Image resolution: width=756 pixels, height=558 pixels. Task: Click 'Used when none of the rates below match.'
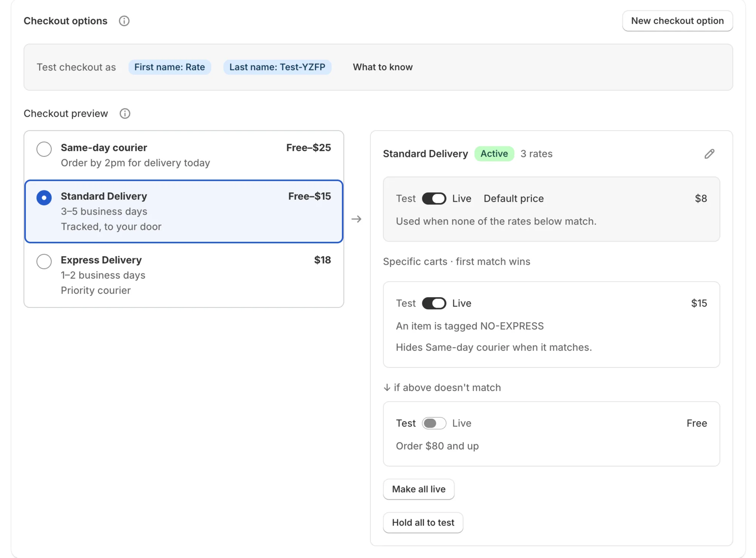[x=496, y=221]
